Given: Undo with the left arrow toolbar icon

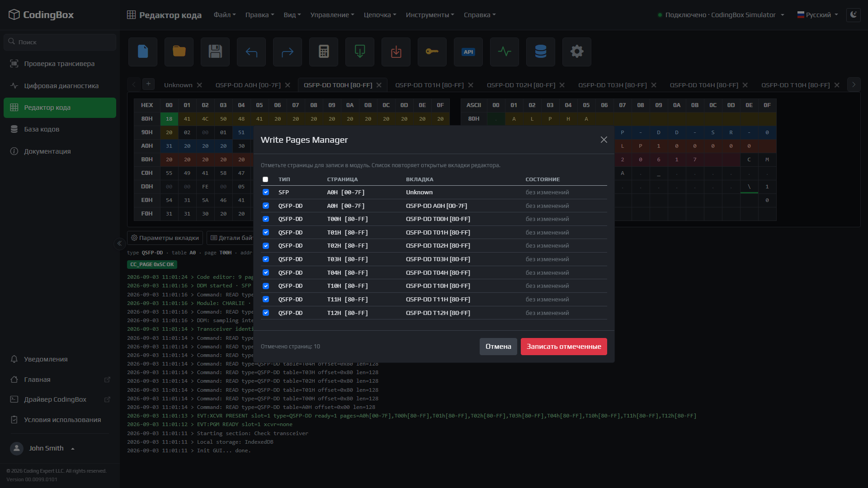Looking at the screenshot, I should 251,52.
